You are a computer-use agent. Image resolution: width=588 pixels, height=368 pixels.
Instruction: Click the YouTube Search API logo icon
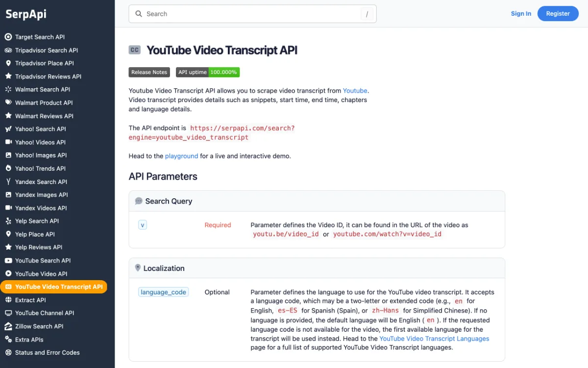(8, 261)
